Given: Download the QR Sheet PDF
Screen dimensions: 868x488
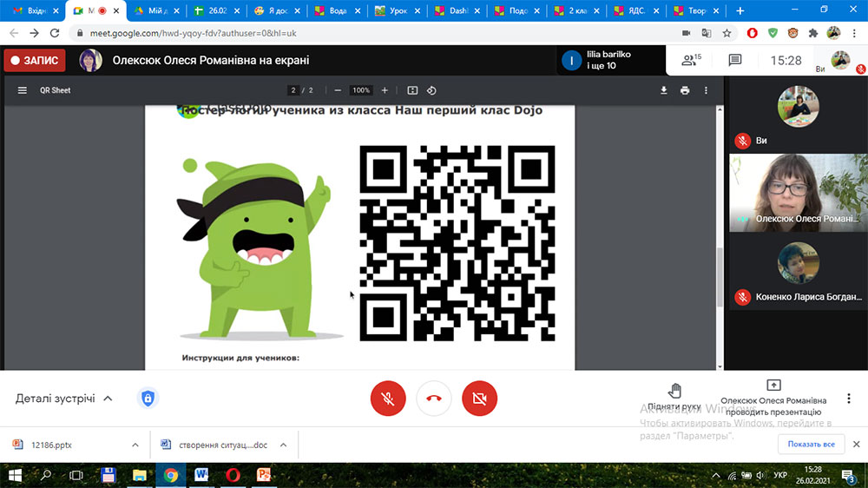Looking at the screenshot, I should 664,90.
